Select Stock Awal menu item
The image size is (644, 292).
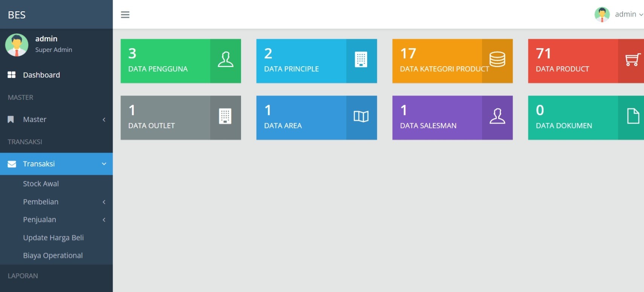(41, 184)
